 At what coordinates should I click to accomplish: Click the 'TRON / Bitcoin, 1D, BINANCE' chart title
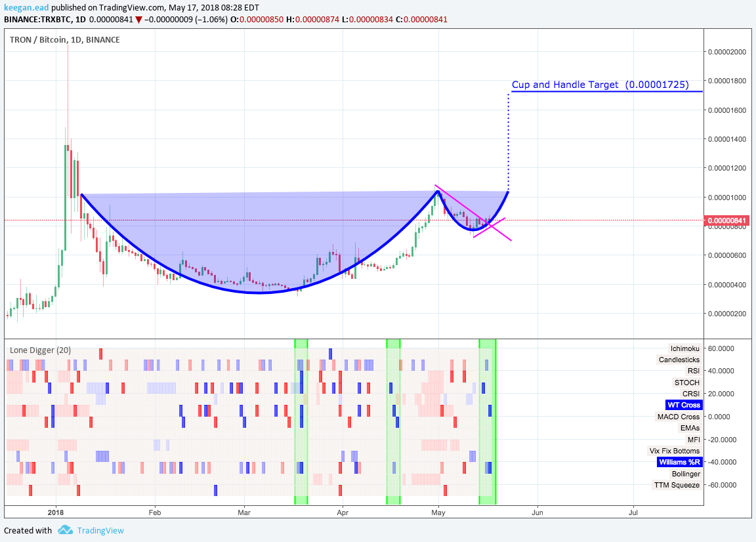pos(64,39)
